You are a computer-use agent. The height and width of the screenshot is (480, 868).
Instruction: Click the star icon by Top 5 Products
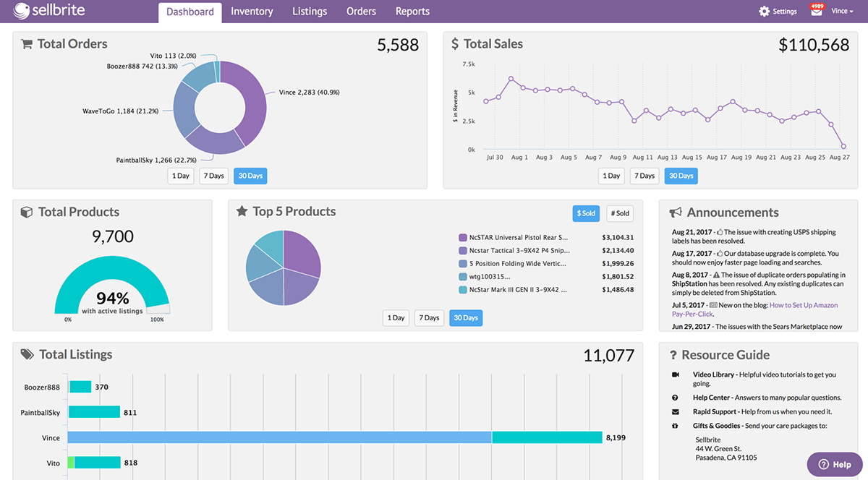point(242,212)
